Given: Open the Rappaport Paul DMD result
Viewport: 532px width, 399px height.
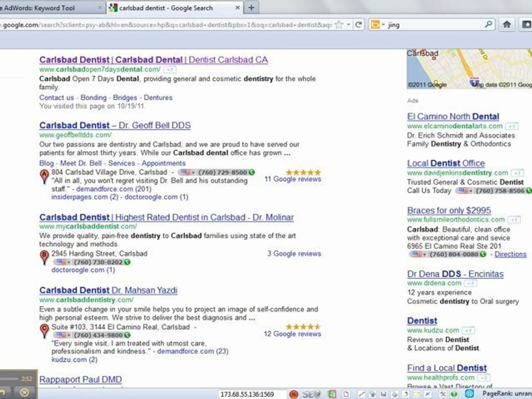Looking at the screenshot, I should tap(80, 380).
